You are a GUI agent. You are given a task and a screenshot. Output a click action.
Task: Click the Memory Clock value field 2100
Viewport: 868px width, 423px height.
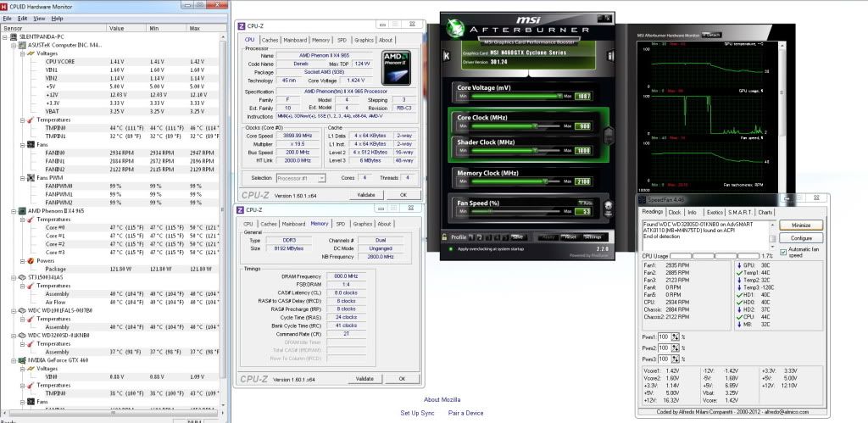tap(583, 181)
